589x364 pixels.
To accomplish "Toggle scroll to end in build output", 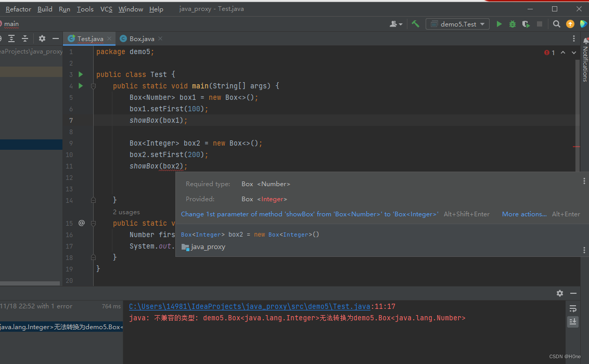I will pos(573,321).
